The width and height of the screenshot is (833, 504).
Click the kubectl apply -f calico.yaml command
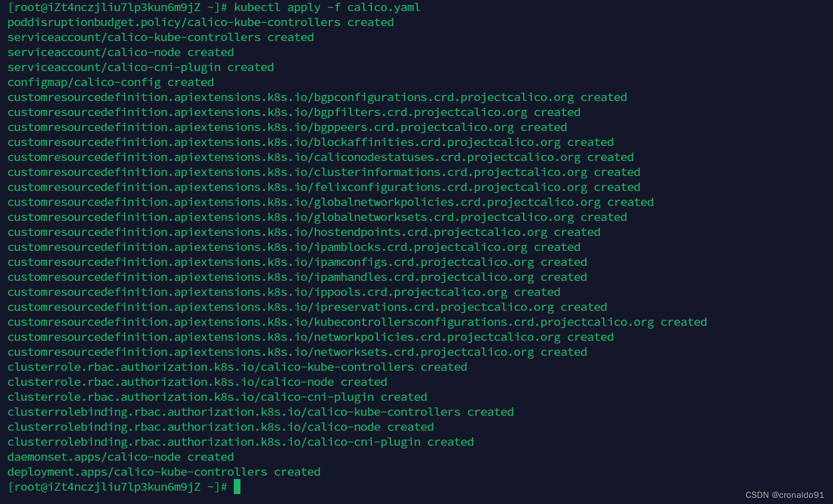327,7
